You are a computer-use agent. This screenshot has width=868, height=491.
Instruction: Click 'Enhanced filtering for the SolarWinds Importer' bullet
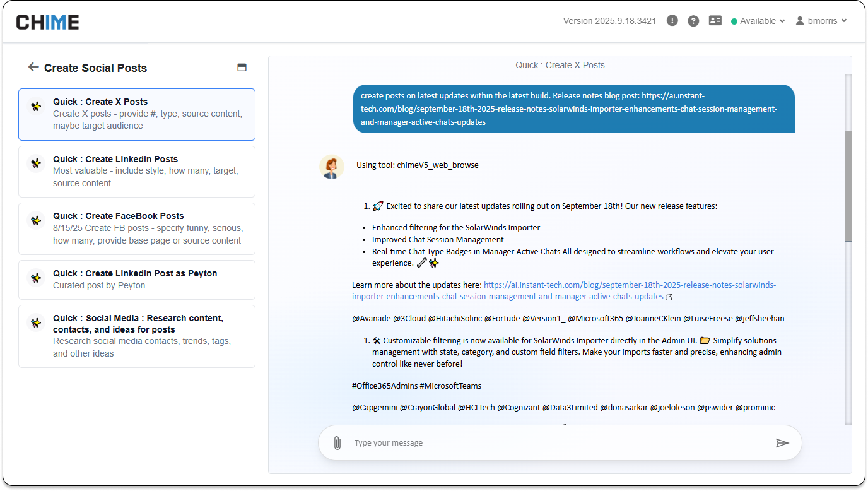click(456, 227)
